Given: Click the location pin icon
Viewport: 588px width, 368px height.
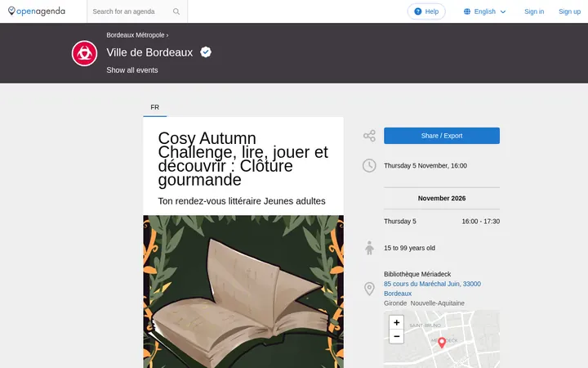Looking at the screenshot, I should point(369,289).
